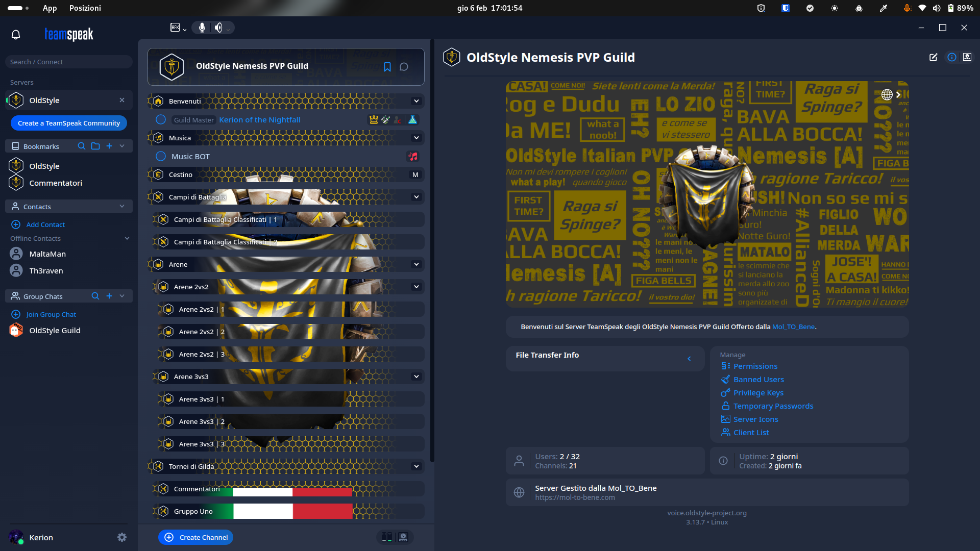Join the Gruppo Uno channel
Screen dimensions: 980x551
pyautogui.click(x=288, y=512)
